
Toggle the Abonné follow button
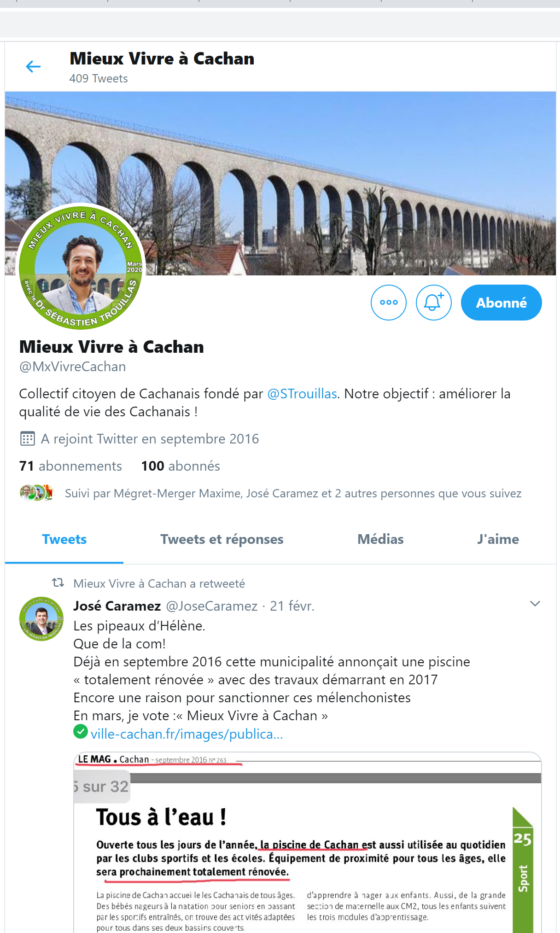pos(501,303)
